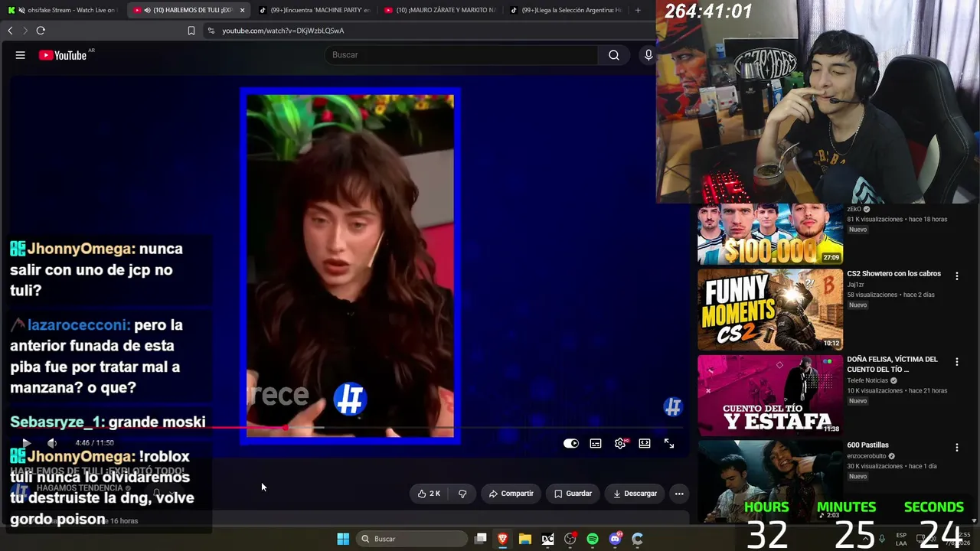Mute the video player volume
The width and height of the screenshot is (980, 551).
(52, 443)
